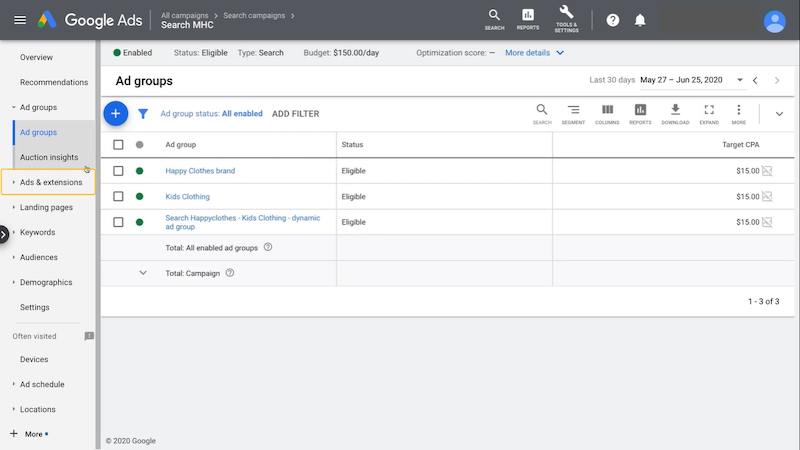Click Target CPA chart icon for Kids Clothing row
800x450 pixels.
tap(767, 196)
